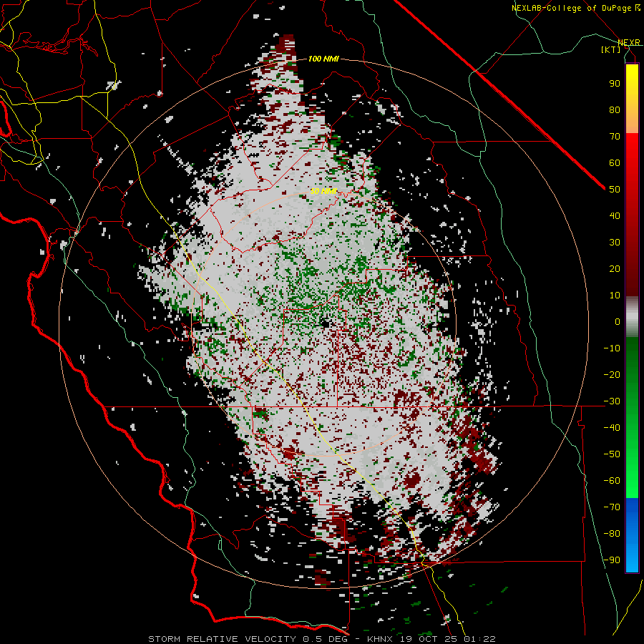Click the gray zero-velocity segment of the color bar

632,317
